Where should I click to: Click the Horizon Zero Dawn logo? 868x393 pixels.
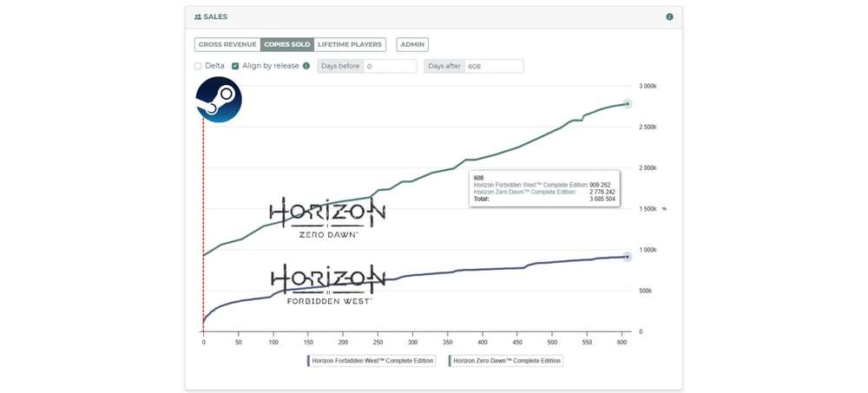(327, 217)
